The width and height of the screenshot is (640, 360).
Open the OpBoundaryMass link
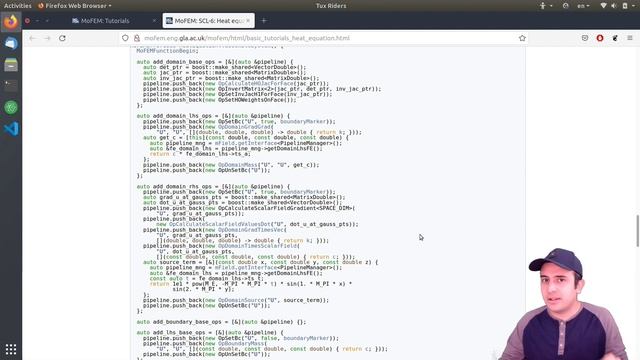[241, 343]
